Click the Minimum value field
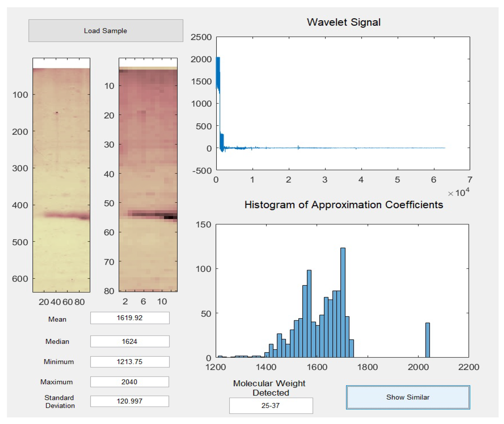 click(130, 362)
